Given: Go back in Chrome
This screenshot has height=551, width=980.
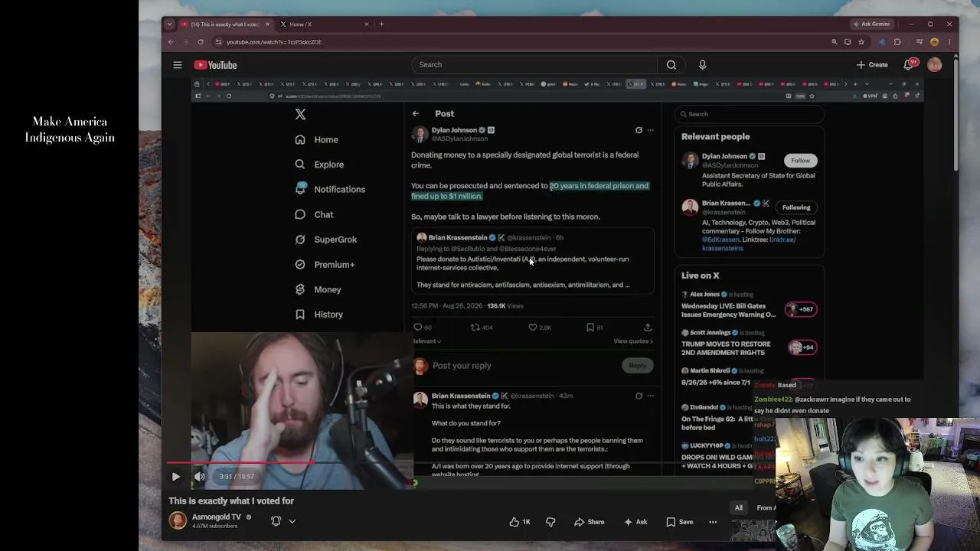Looking at the screenshot, I should pos(171,42).
